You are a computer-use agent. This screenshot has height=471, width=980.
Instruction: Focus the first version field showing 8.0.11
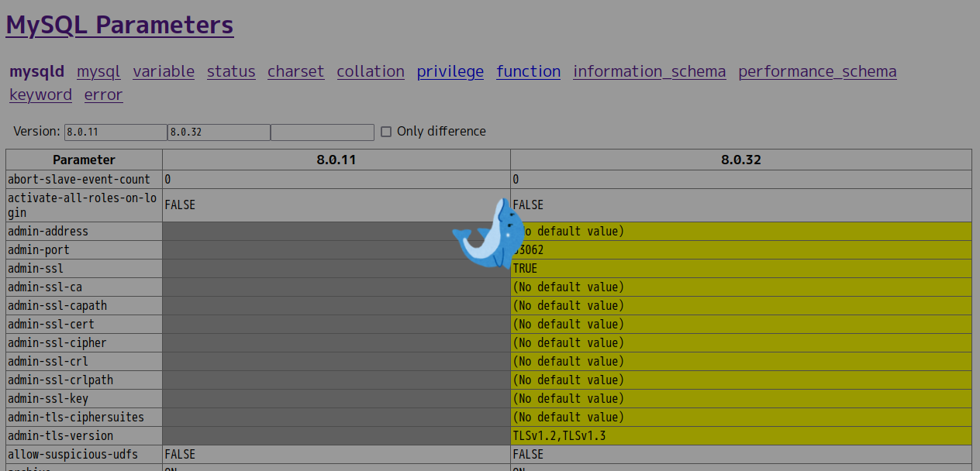coord(116,132)
